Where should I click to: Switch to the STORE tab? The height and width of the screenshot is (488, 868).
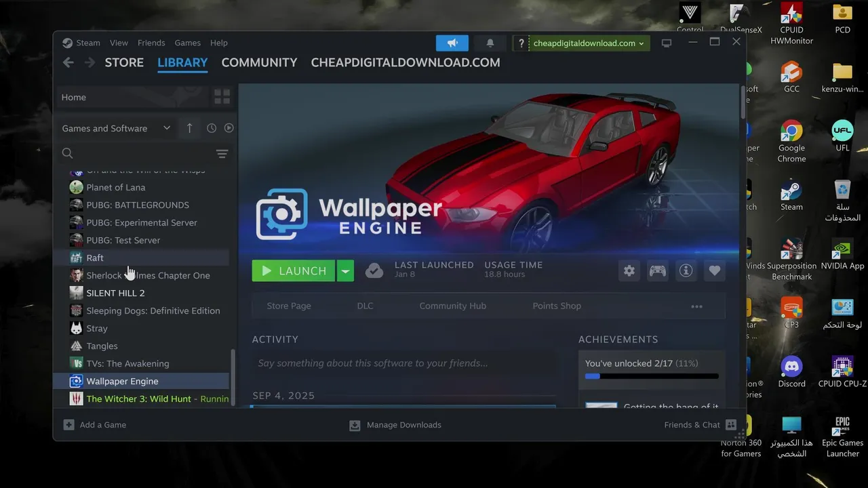[x=124, y=62]
